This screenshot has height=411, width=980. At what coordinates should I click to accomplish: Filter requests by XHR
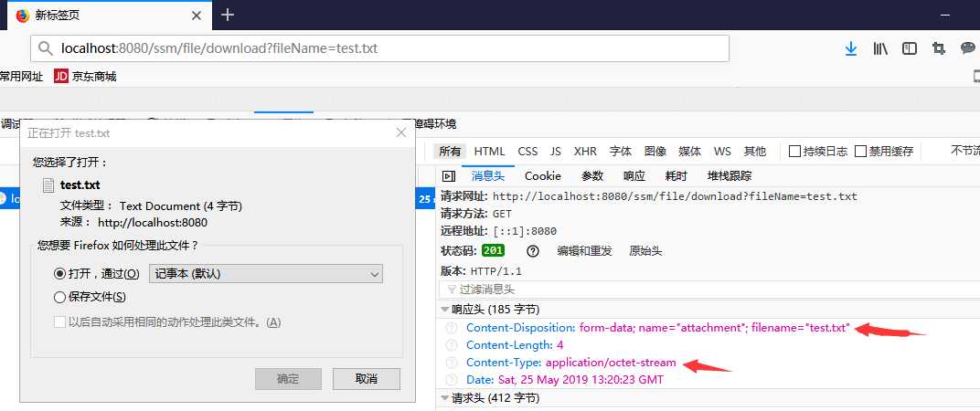[585, 152]
